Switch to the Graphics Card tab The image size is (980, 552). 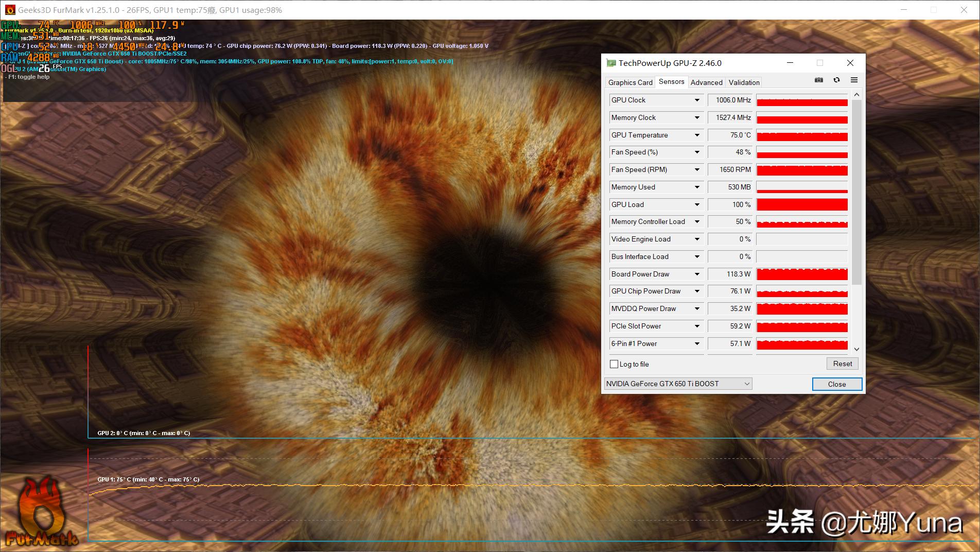pyautogui.click(x=629, y=82)
